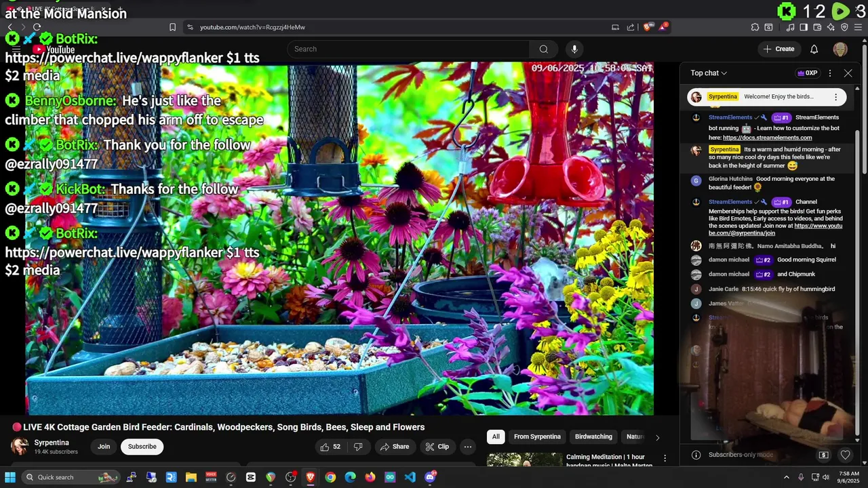Start voice search with the microphone icon
868x488 pixels.
click(574, 49)
